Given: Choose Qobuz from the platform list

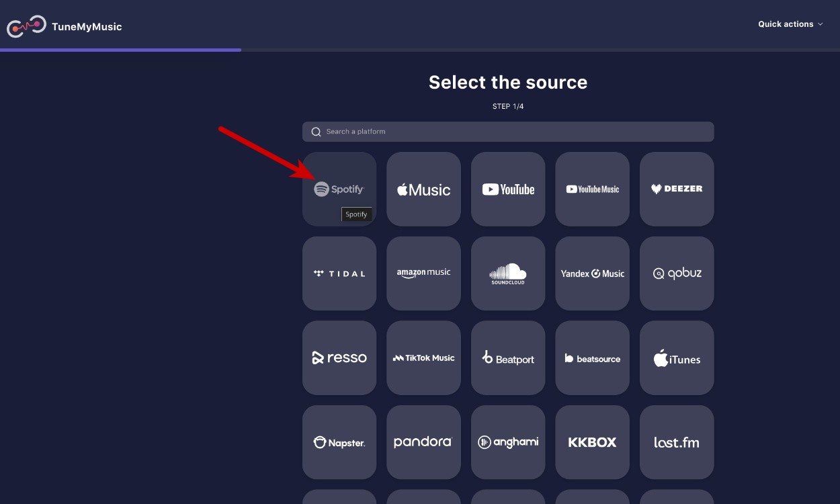Looking at the screenshot, I should point(677,273).
